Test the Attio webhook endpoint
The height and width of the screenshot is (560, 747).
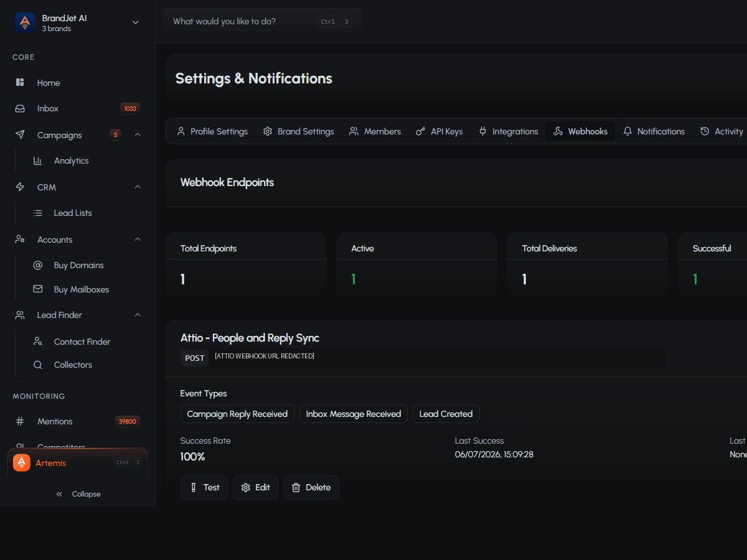204,487
